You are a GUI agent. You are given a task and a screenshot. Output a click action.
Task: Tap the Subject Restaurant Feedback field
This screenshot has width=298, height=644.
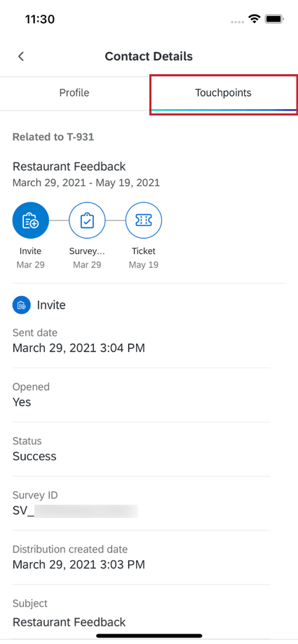141,612
